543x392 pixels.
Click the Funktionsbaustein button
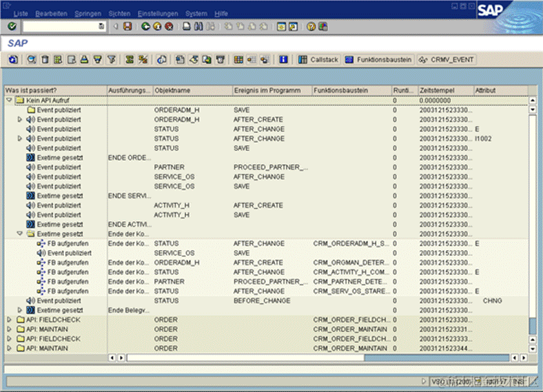tap(379, 59)
